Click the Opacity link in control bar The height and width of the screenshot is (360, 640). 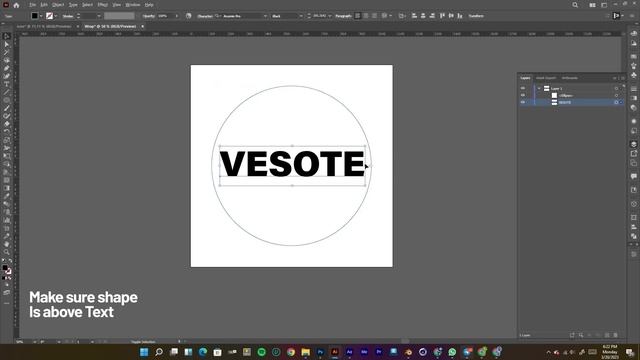tap(149, 16)
